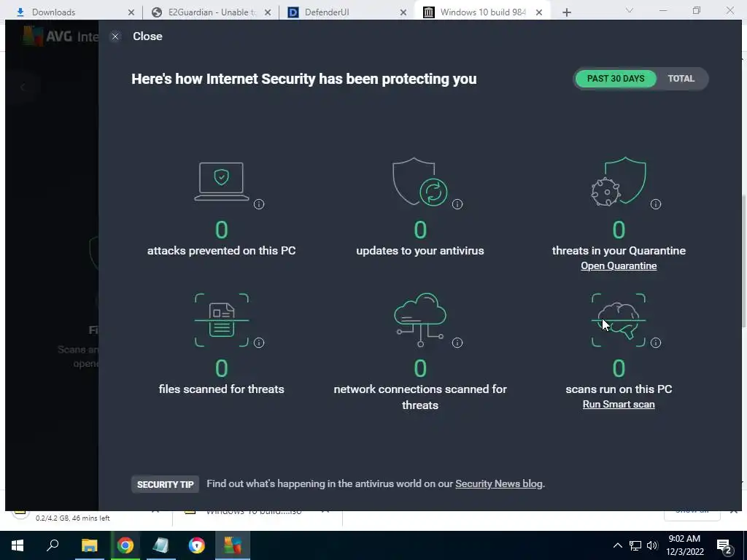Show info for scans run on this PC

(x=656, y=343)
